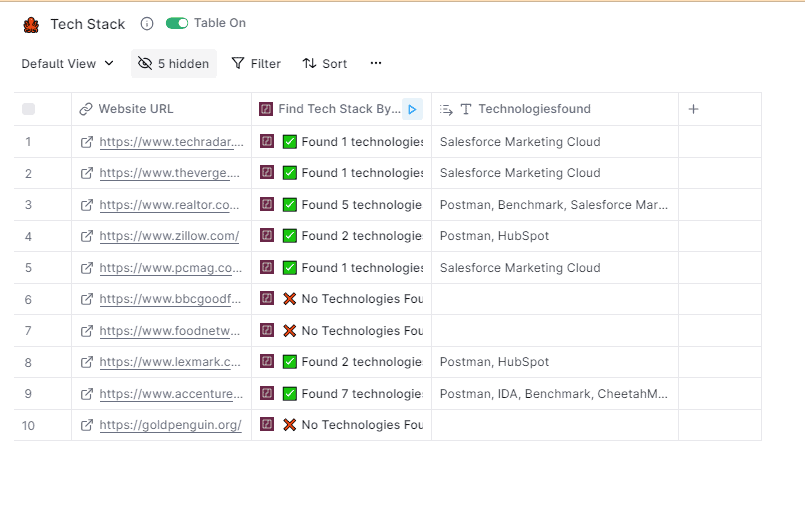
Task: Toggle the Table On switch off
Action: [177, 23]
